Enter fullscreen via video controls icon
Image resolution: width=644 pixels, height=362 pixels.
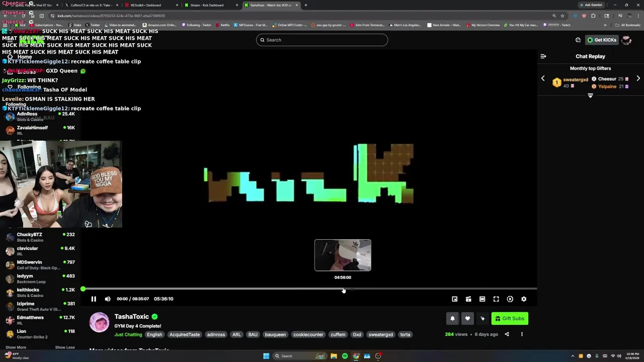(x=496, y=299)
